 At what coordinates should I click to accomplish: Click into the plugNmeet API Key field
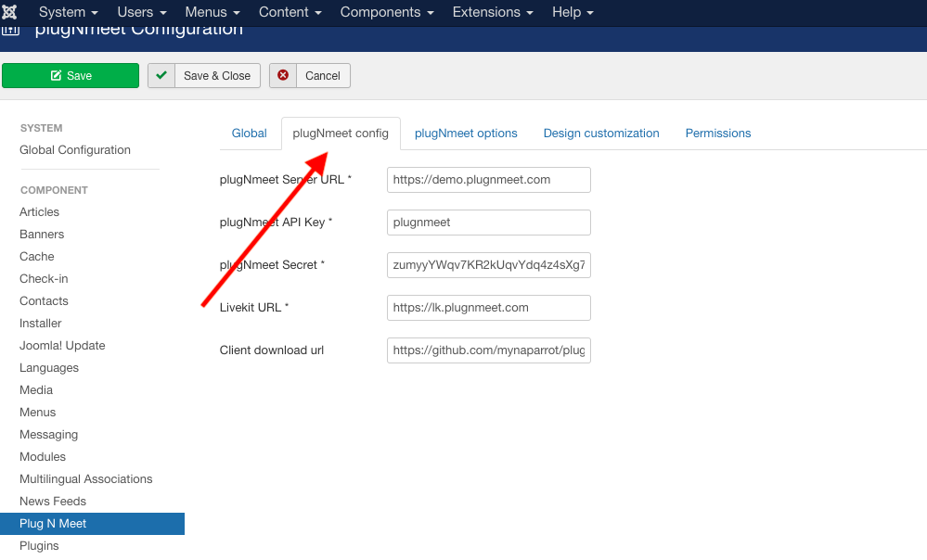click(x=488, y=223)
